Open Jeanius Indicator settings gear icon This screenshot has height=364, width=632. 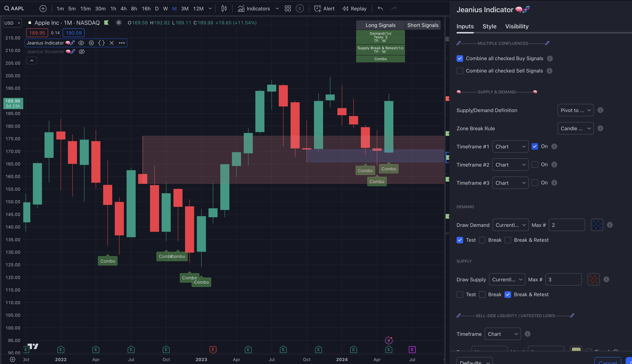coord(91,43)
